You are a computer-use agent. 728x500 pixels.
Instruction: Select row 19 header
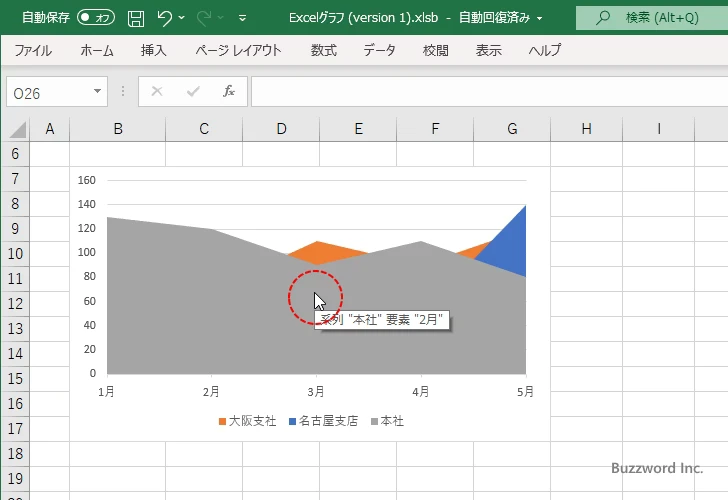[x=15, y=479]
